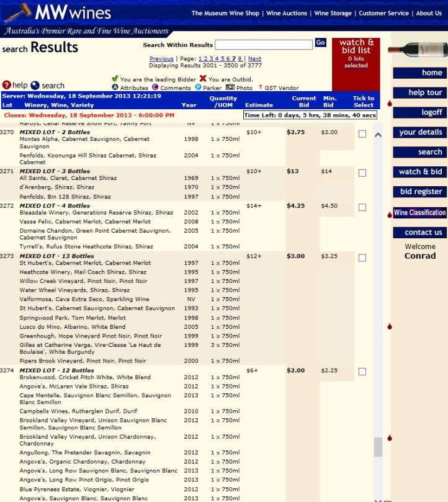448x502 pixels.
Task: Click the red help question-mark icon
Action: coord(6,85)
